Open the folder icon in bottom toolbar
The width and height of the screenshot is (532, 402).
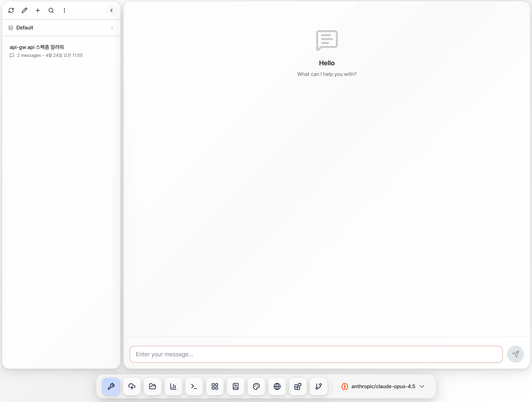coord(153,386)
